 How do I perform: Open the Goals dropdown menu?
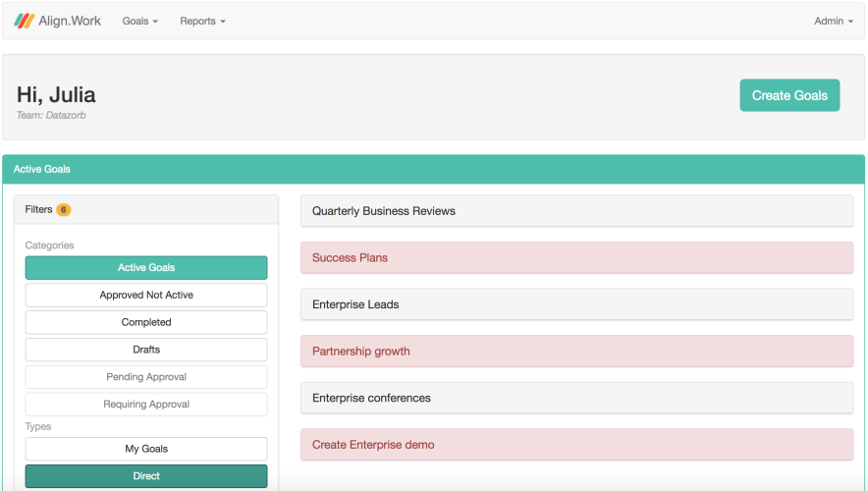point(140,21)
